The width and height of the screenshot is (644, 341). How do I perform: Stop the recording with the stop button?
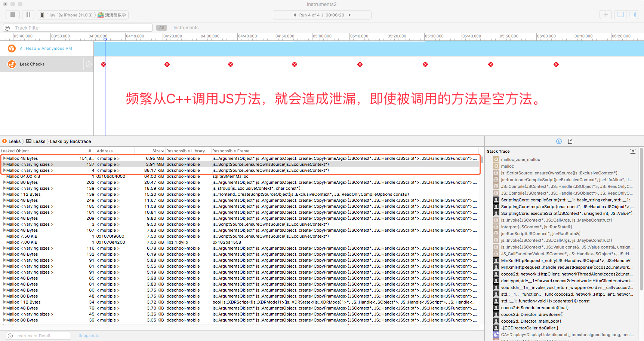[13, 15]
